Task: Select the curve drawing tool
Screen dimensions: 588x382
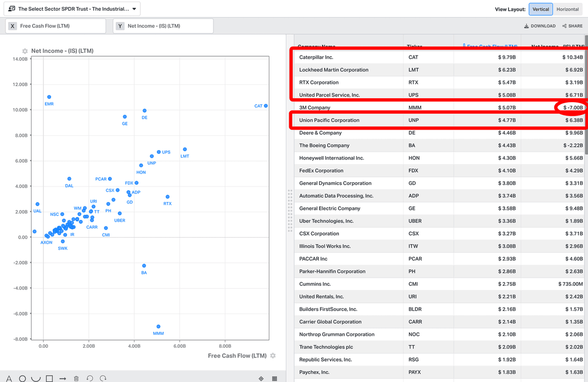Action: click(36, 379)
